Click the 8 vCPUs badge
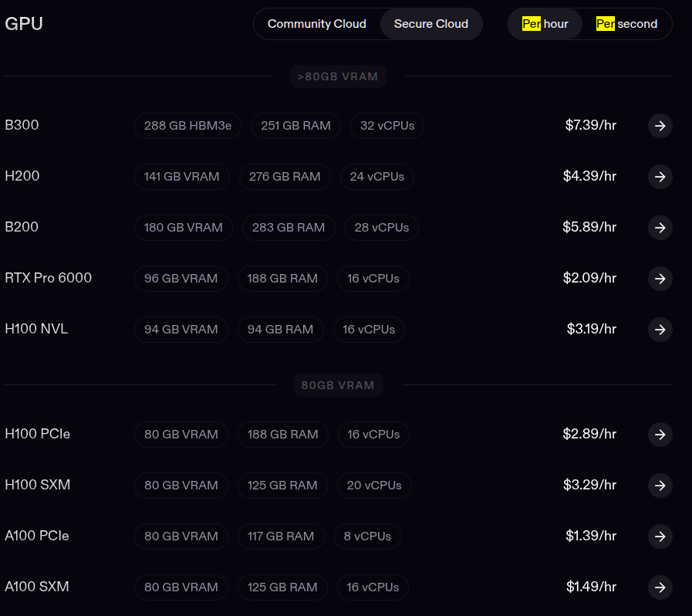692x616 pixels. coord(367,536)
